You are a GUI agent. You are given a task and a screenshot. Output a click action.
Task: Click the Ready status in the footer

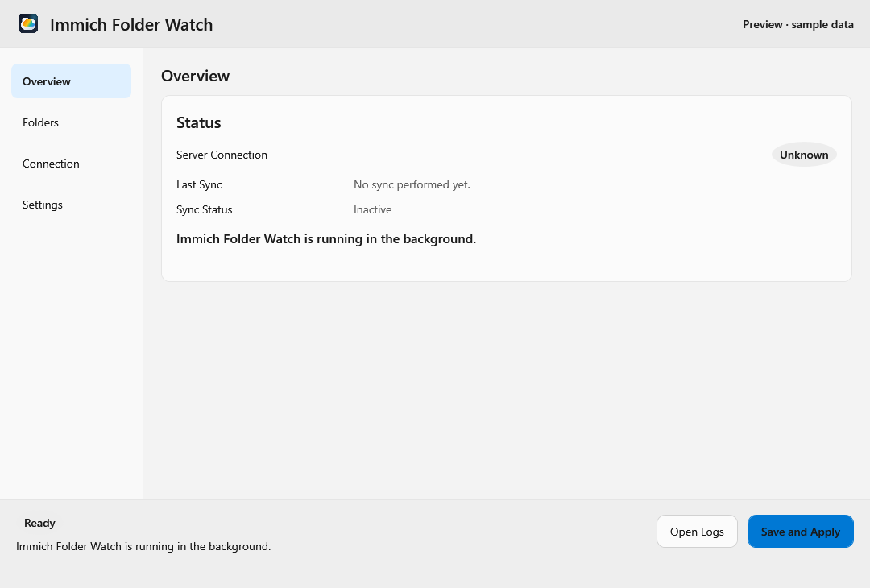[x=39, y=523]
